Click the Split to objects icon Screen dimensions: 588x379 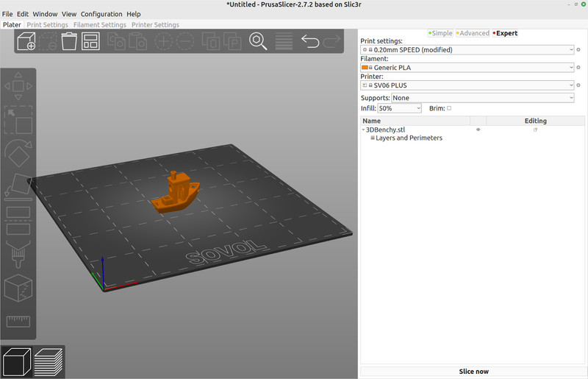[x=211, y=41]
